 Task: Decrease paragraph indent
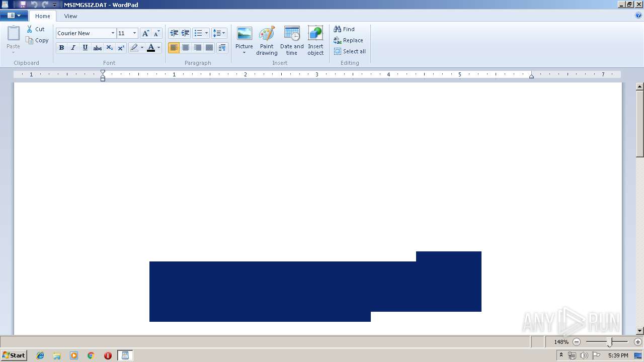[x=174, y=33]
